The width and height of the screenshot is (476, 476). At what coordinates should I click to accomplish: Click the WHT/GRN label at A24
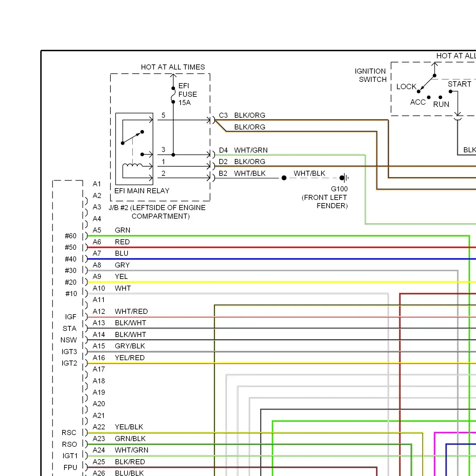tap(132, 450)
